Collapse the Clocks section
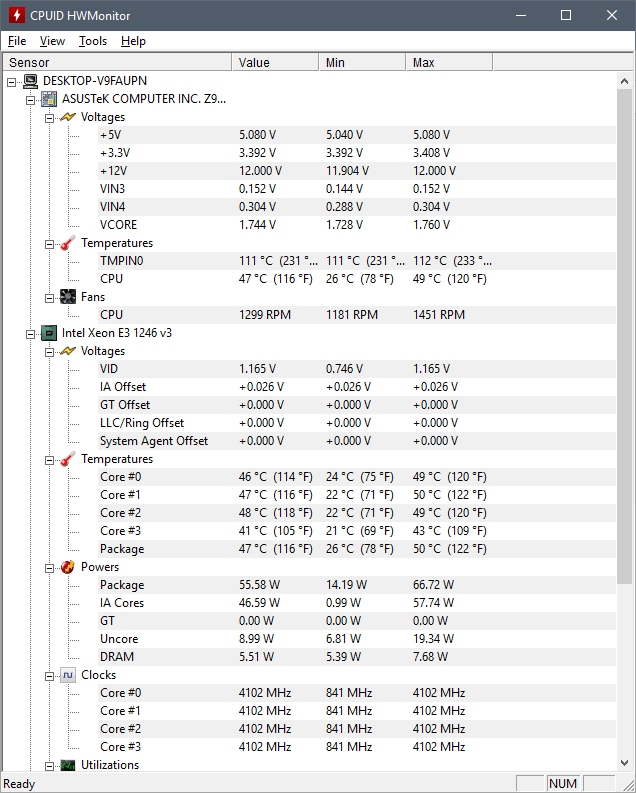 click(x=50, y=676)
